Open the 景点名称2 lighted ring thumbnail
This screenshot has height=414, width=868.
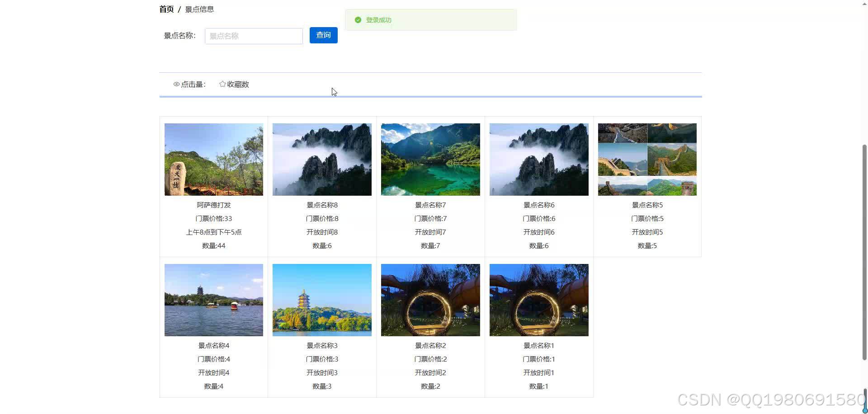point(430,300)
